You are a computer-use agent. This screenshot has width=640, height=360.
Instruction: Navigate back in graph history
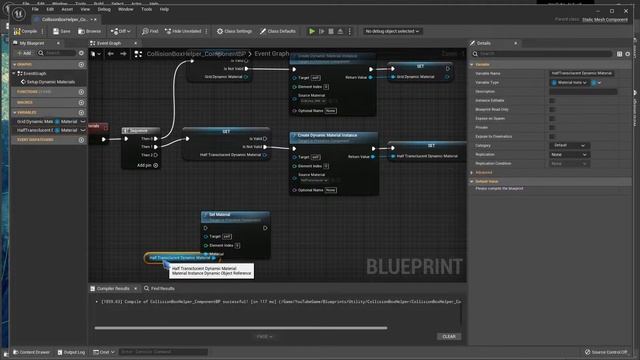tap(111, 53)
